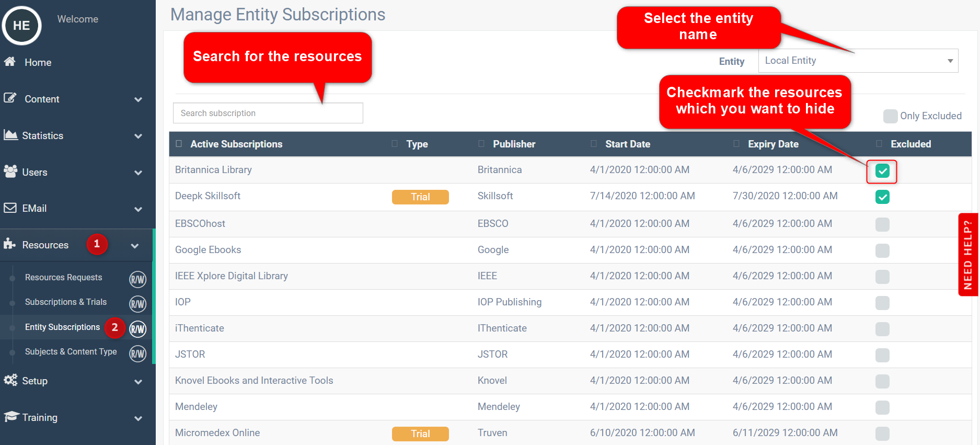Open the Home menu item

point(38,62)
